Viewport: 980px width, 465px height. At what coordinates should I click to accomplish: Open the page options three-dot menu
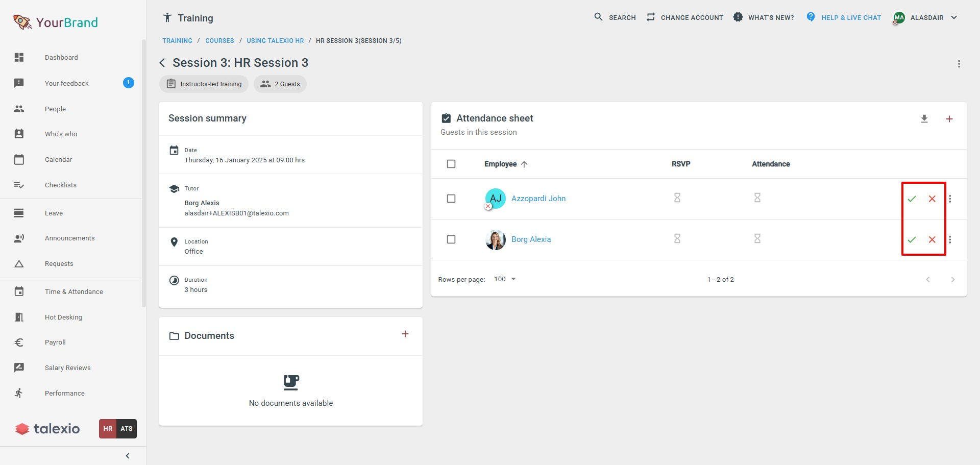[x=959, y=64]
